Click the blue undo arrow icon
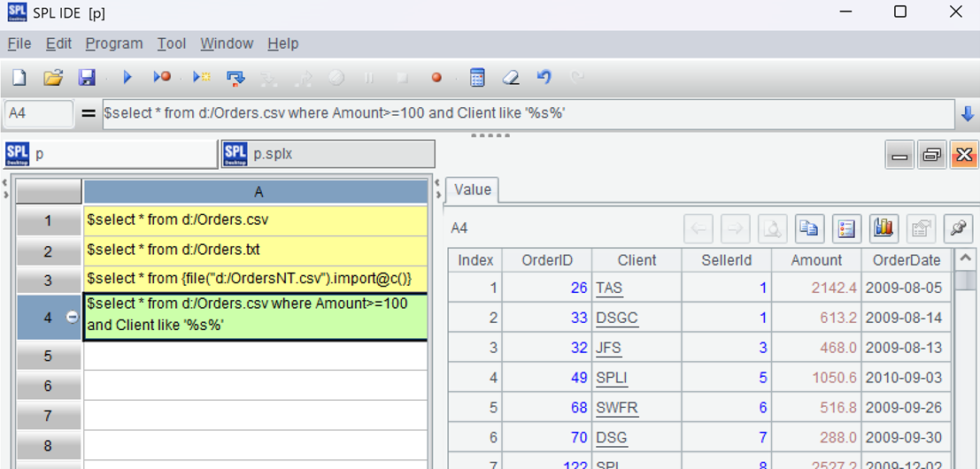The height and width of the screenshot is (469, 980). tap(544, 78)
